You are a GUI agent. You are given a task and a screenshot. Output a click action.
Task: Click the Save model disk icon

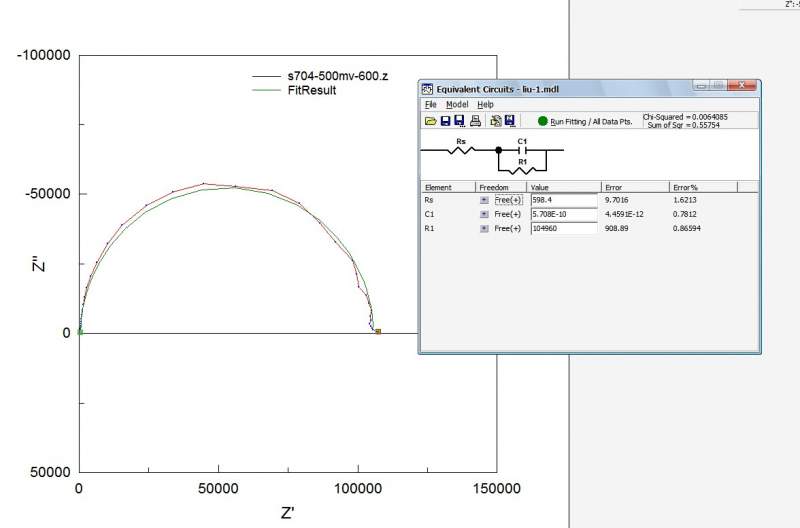(x=445, y=121)
